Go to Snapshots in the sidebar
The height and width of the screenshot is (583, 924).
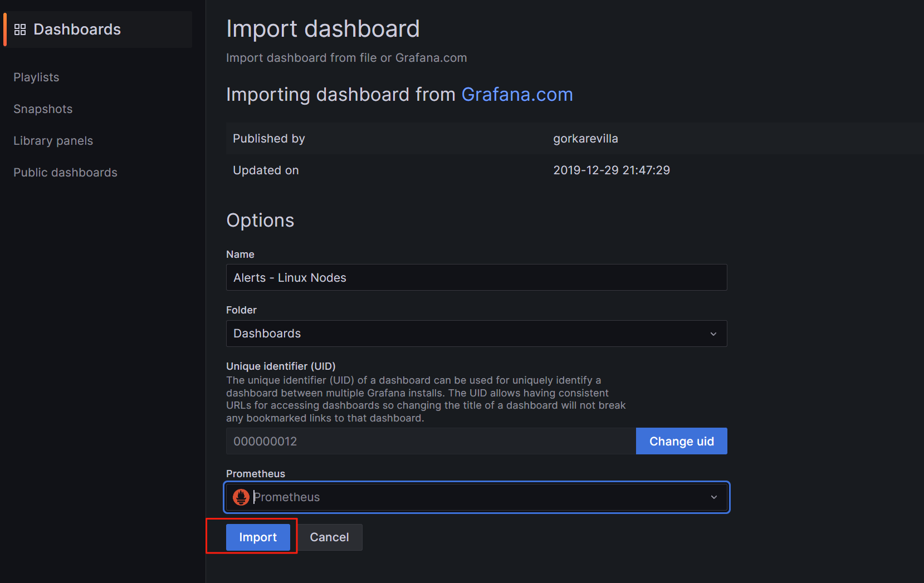click(x=43, y=109)
